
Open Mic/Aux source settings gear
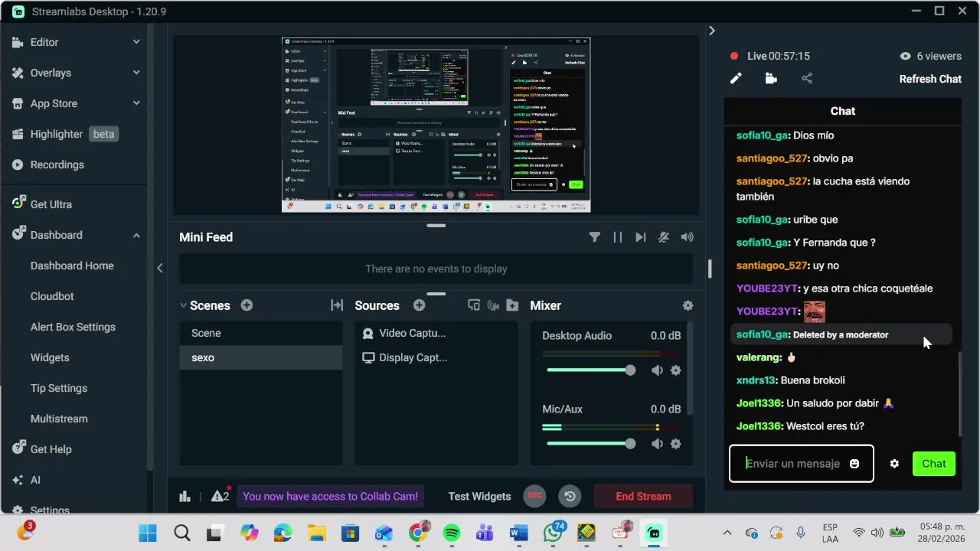click(x=675, y=444)
